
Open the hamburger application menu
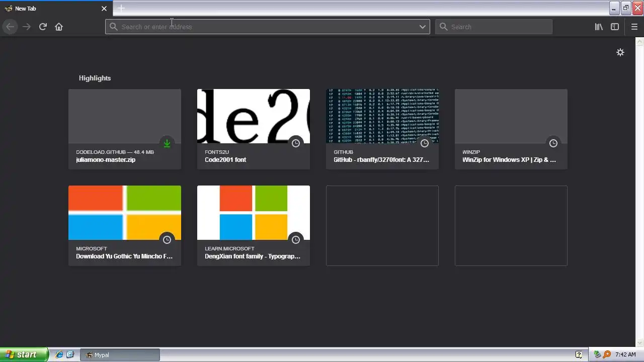634,27
